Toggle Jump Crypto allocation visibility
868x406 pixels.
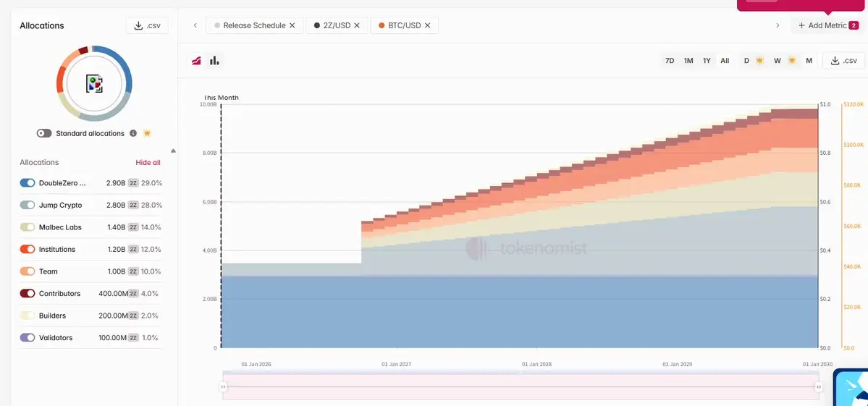27,206
